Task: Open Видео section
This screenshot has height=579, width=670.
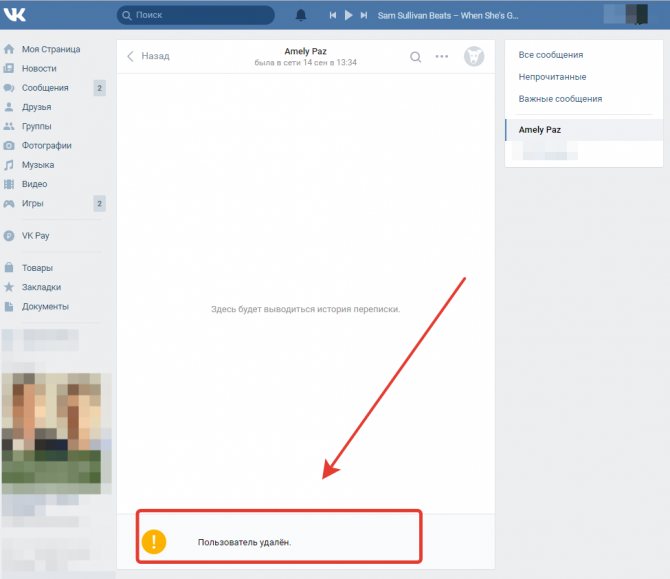Action: 34,184
